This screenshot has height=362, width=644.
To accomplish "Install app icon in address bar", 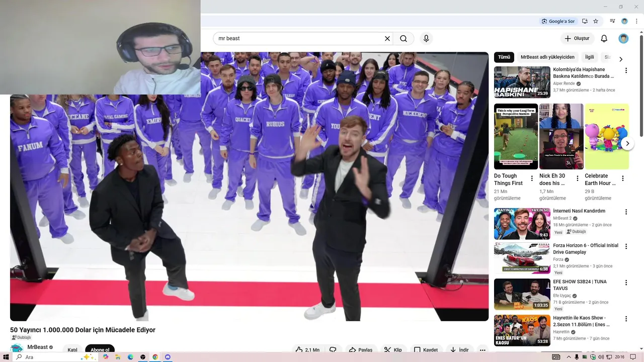I will pyautogui.click(x=585, y=21).
